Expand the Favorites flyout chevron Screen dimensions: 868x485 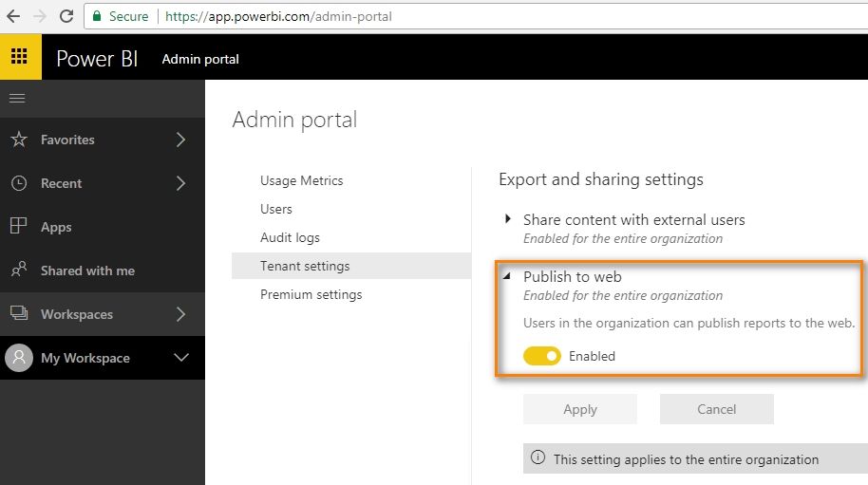click(180, 140)
